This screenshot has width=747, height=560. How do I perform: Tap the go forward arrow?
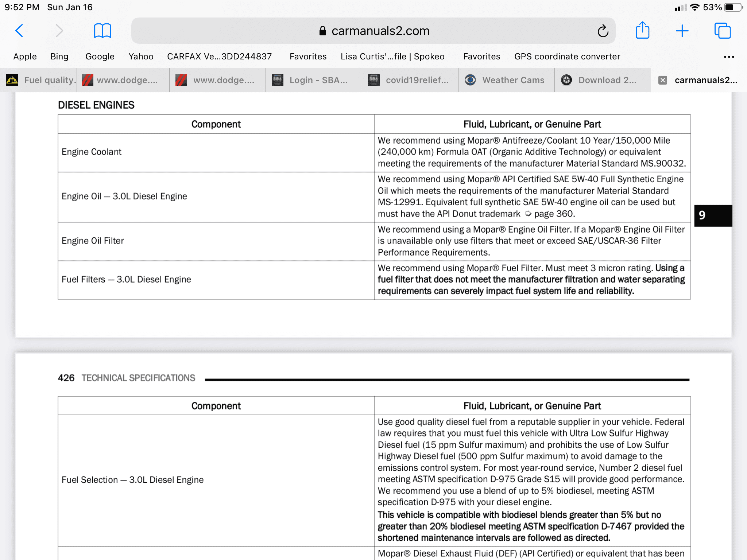click(x=59, y=31)
